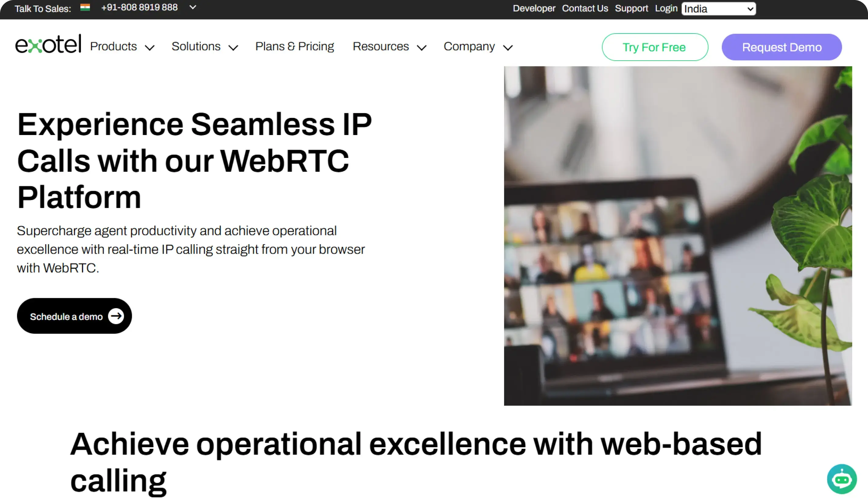Open the chatbot assistant icon
868x503 pixels.
[842, 479]
